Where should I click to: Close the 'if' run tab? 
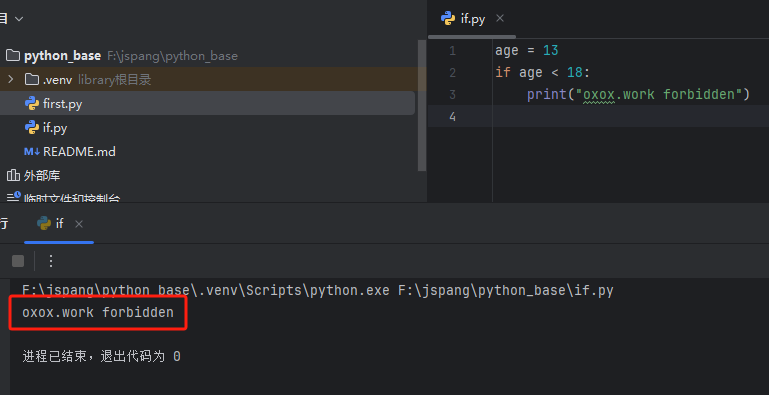78,224
